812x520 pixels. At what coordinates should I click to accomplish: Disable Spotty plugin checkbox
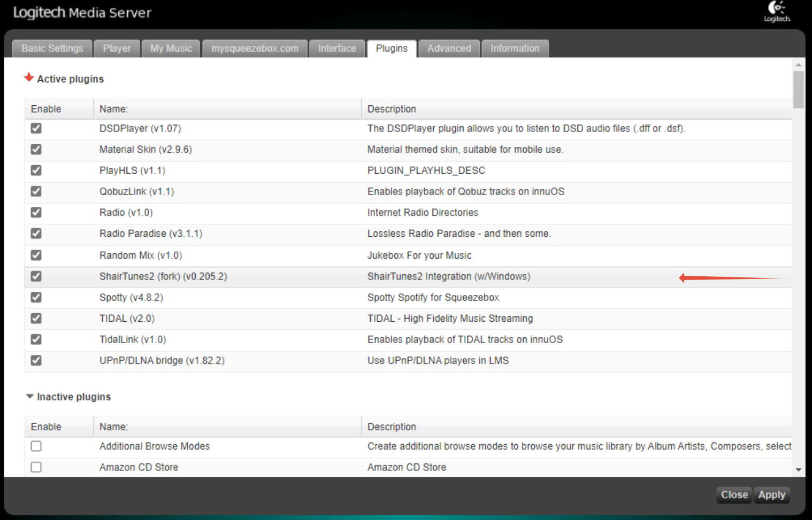pyautogui.click(x=36, y=297)
